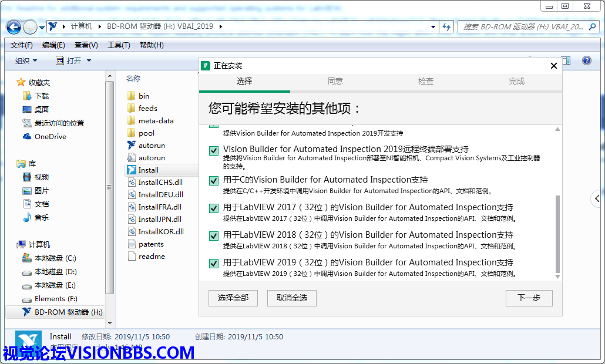The image size is (605, 364).
Task: Click the 取消全选 button
Action: (291, 298)
